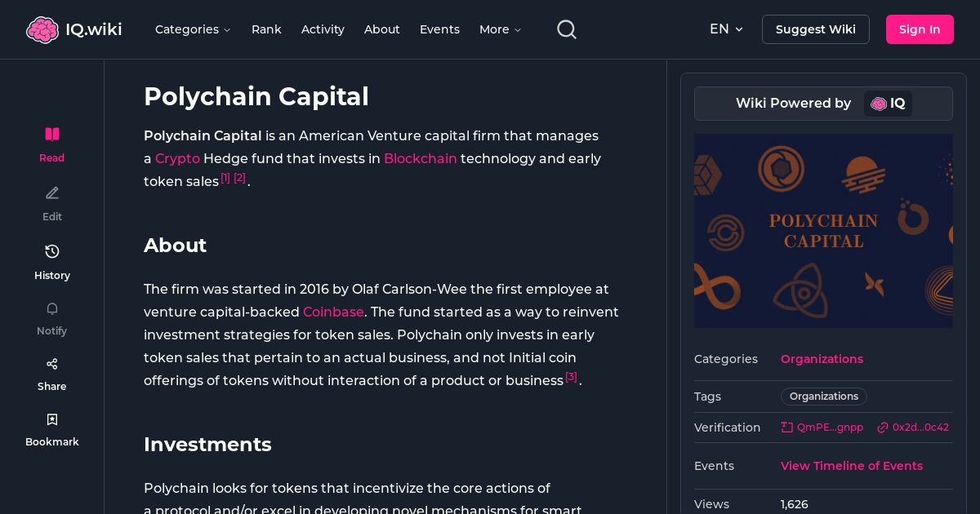View page History via the clock icon

point(51,251)
